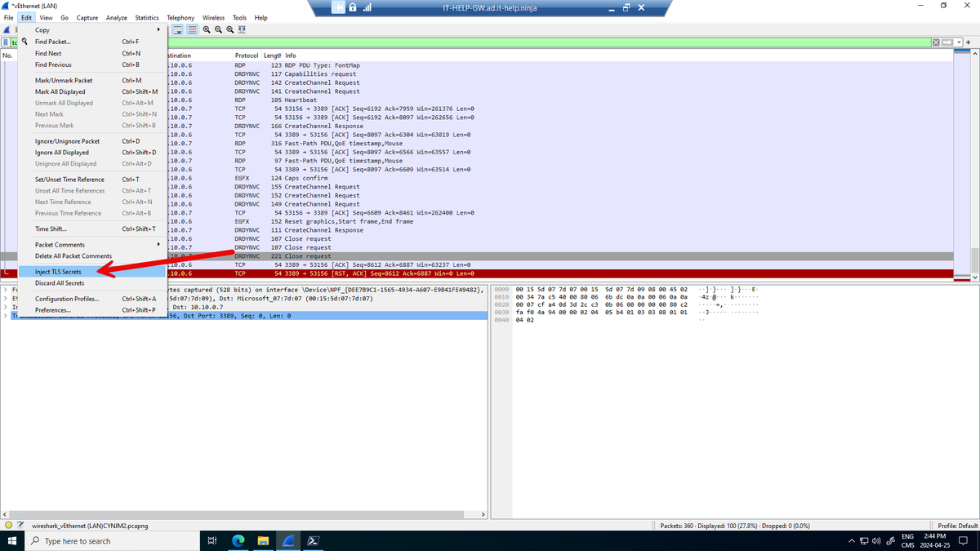Select Find Next in the Edit menu
Viewport: 980px width, 551px height.
pyautogui.click(x=93, y=53)
